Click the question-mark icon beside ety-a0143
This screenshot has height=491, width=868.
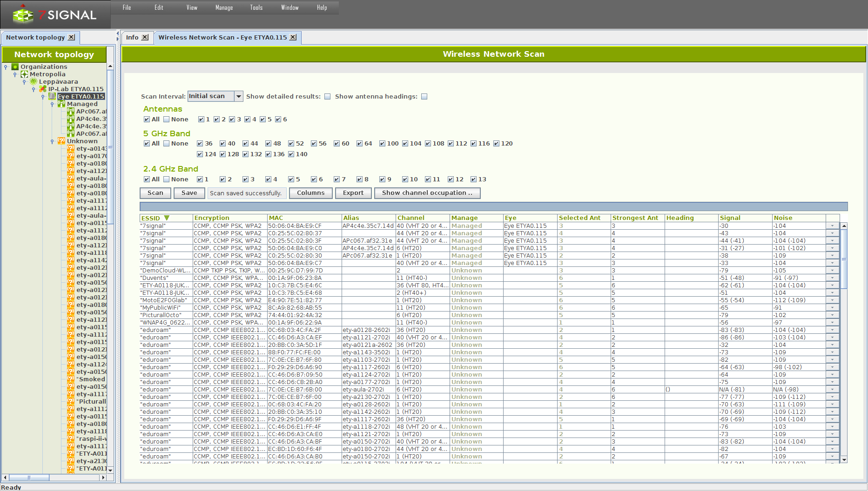(71, 149)
